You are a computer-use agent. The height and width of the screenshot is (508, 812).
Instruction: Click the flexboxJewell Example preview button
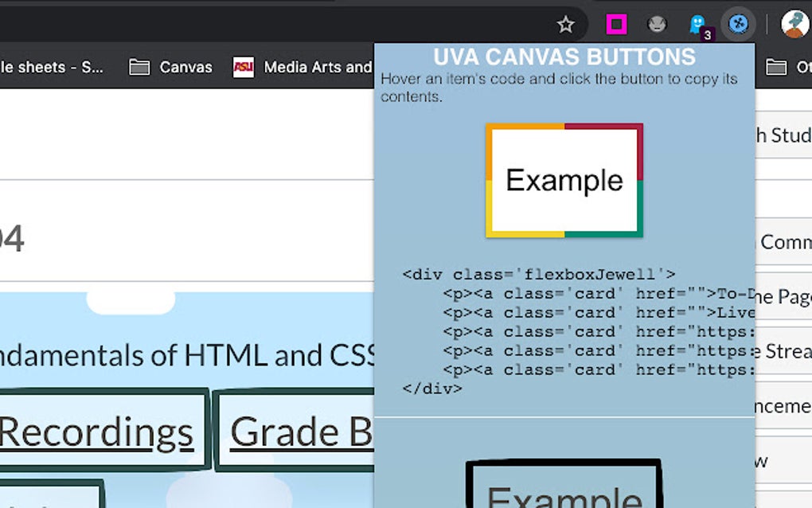pyautogui.click(x=563, y=181)
